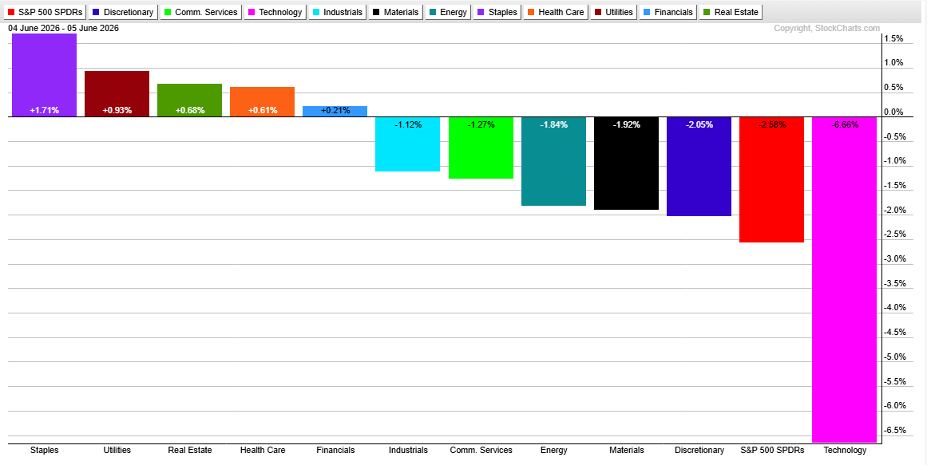
Task: Click the red S&P 500 SPDRs bar
Action: point(772,179)
